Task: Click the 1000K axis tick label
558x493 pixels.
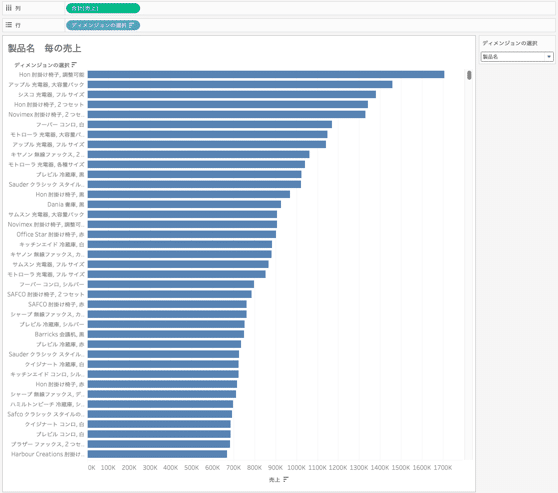Action: [296, 467]
